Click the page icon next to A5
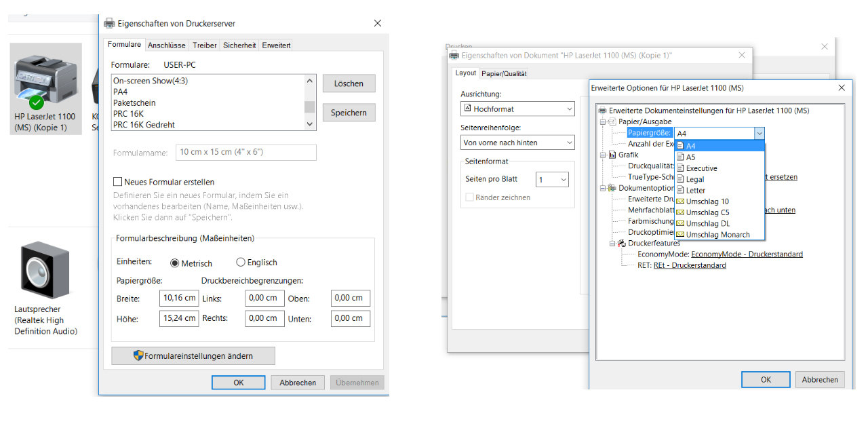This screenshot has height=422, width=868. tap(681, 157)
